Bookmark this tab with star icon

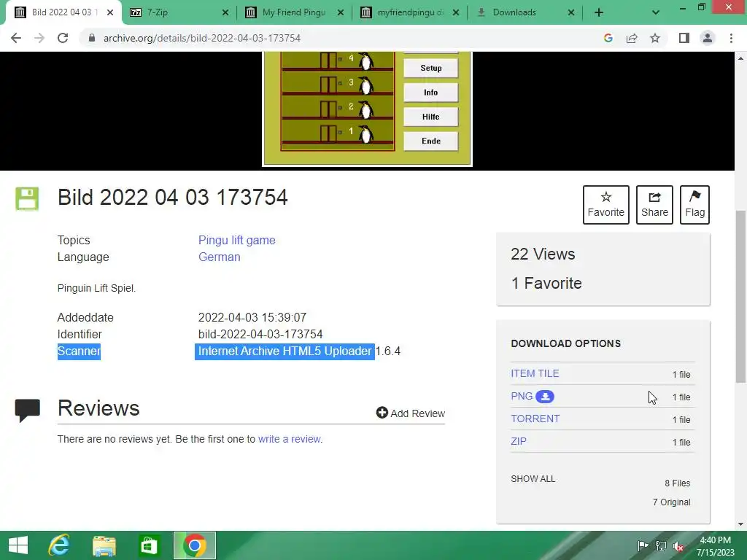[655, 38]
